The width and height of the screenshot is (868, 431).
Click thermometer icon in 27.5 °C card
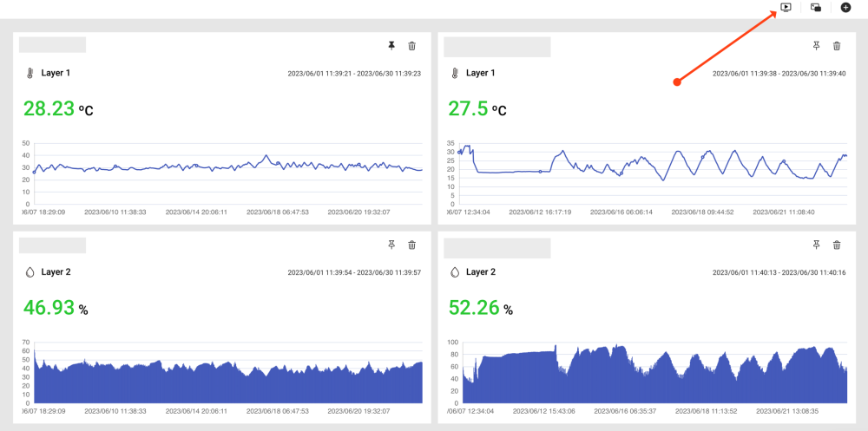[454, 73]
